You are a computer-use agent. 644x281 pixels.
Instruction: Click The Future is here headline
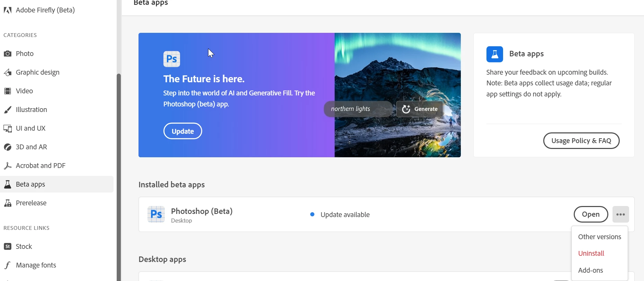pyautogui.click(x=204, y=79)
